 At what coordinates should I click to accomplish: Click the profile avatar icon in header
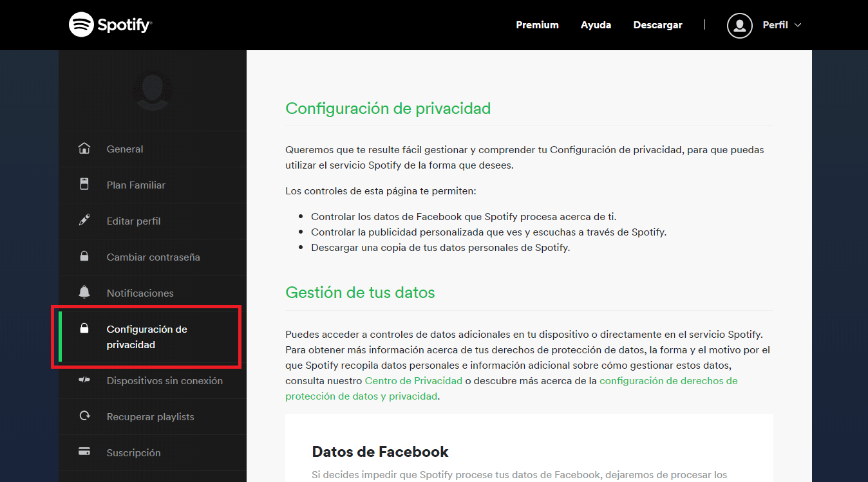coord(739,25)
